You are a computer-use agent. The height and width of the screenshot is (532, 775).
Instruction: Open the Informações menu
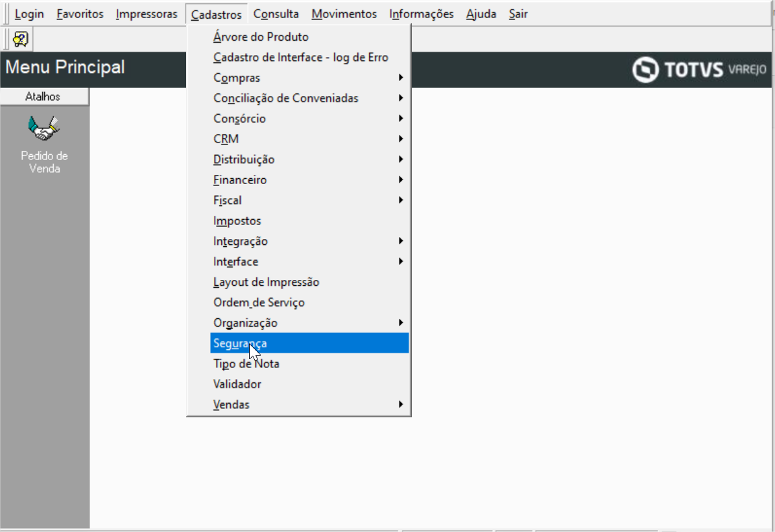click(x=421, y=14)
